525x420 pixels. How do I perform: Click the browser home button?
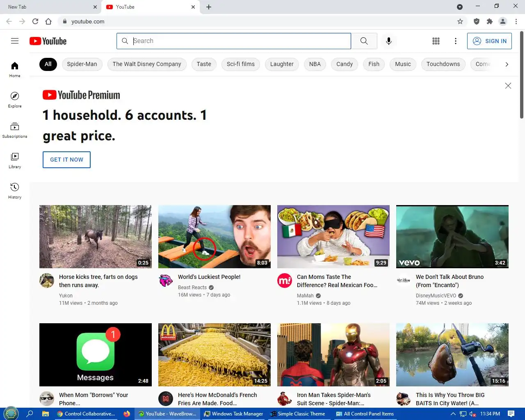pos(48,21)
